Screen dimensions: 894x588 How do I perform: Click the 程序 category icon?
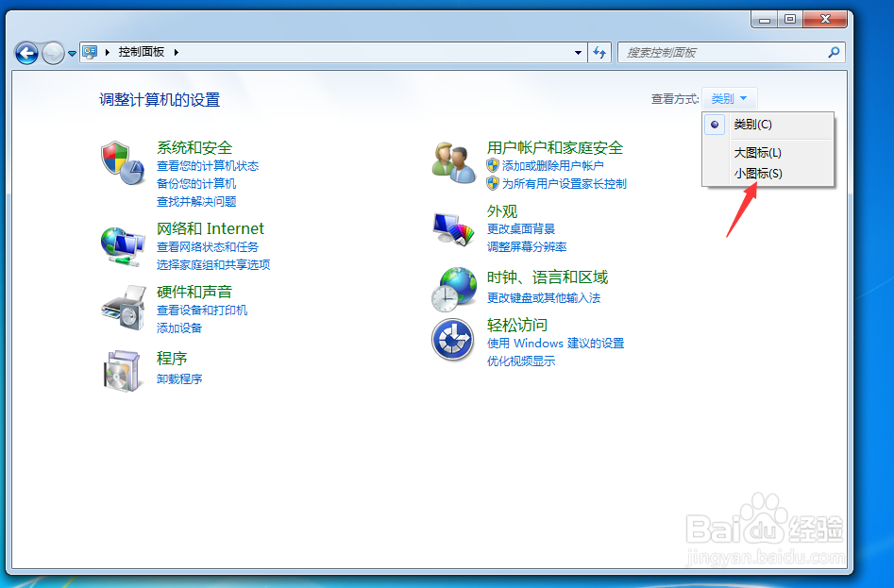point(121,367)
